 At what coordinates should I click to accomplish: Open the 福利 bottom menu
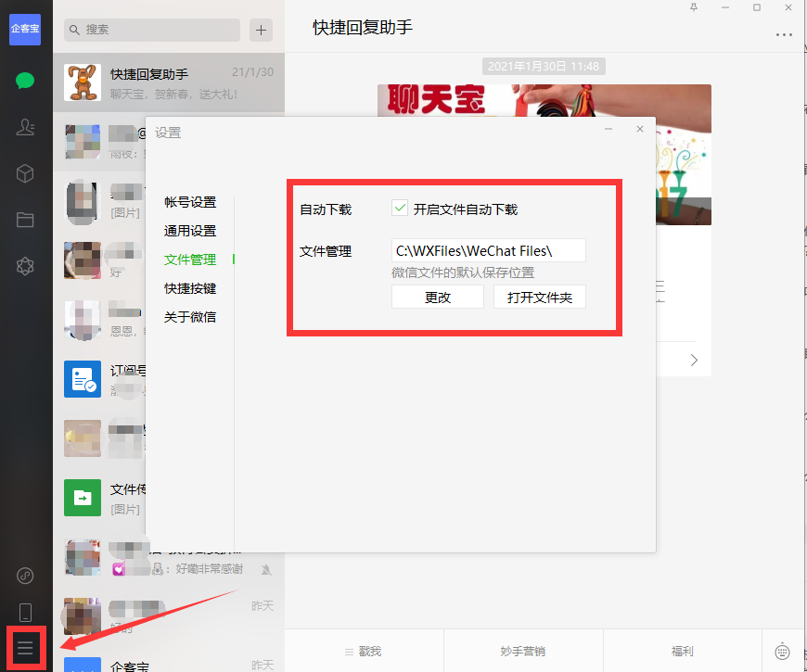click(x=683, y=652)
